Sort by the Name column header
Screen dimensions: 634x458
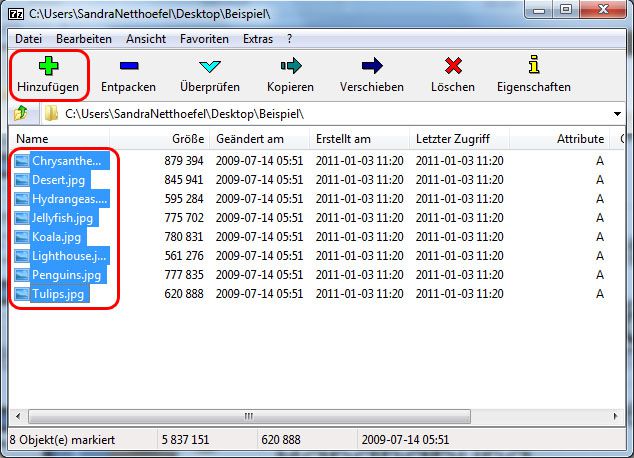click(x=59, y=139)
